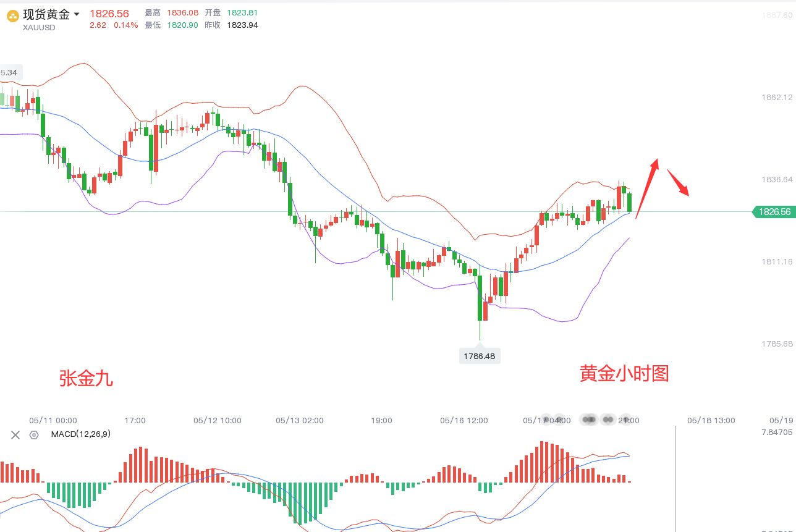The width and height of the screenshot is (796, 532).
Task: Open MACD indicator settings hexagon icon
Action: tap(34, 435)
